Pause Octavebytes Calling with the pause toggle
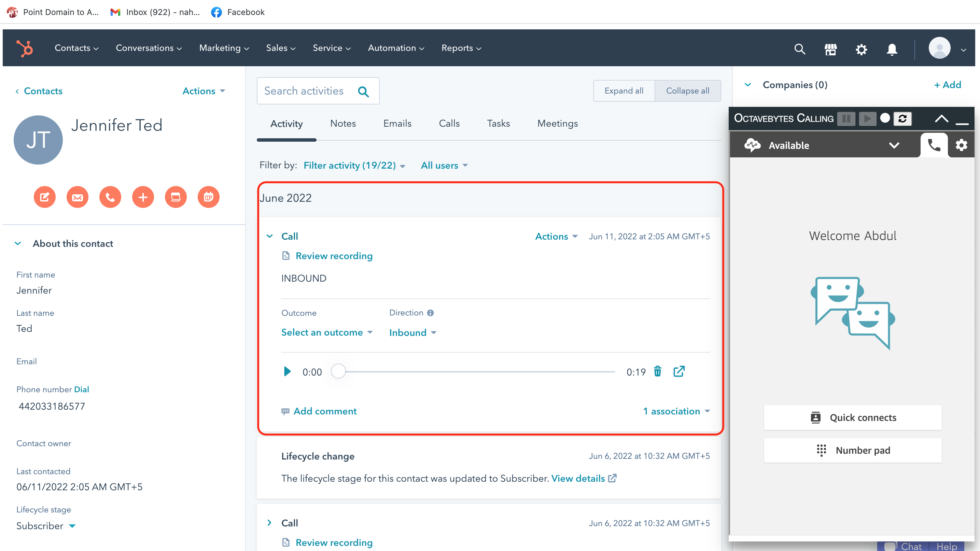980x551 pixels. pyautogui.click(x=846, y=118)
